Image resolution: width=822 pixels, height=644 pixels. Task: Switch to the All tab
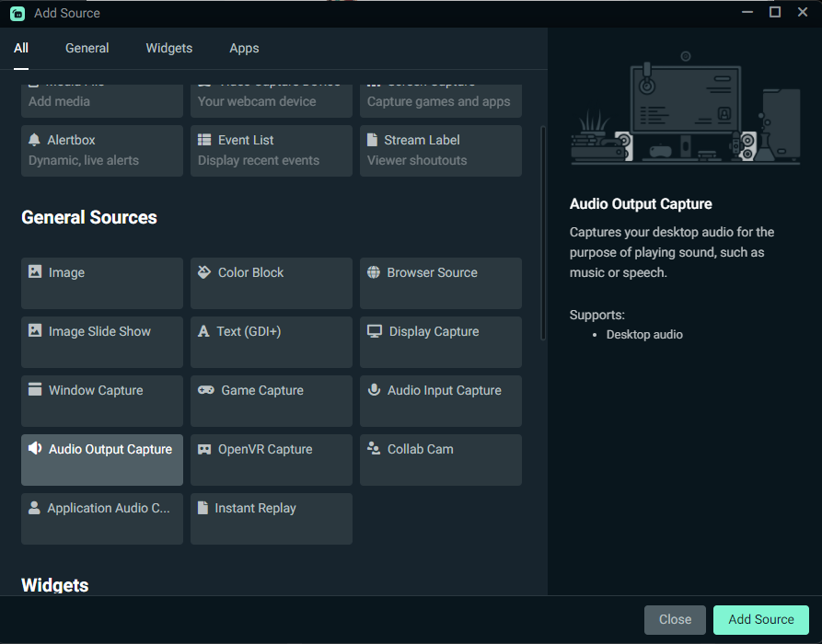tap(21, 48)
